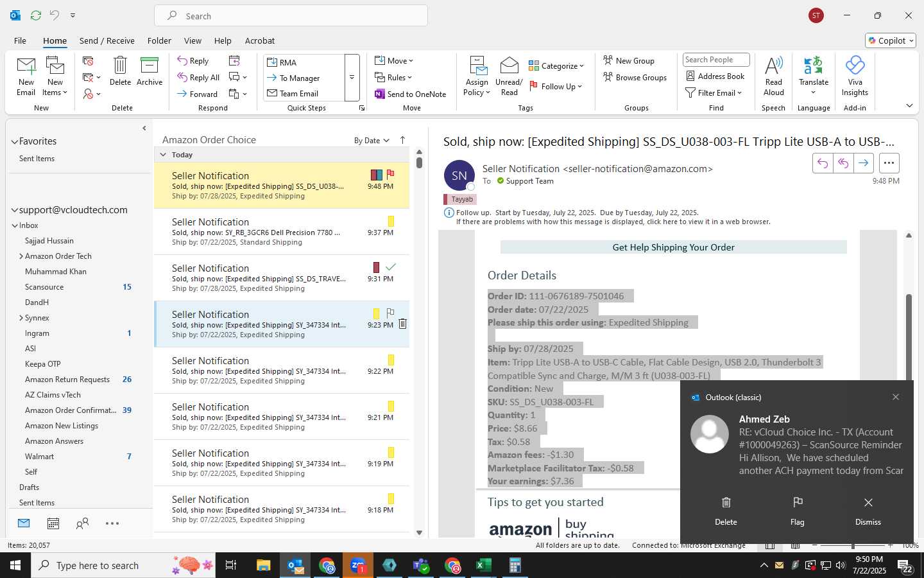The width and height of the screenshot is (924, 578).
Task: Delete the 9:23 PM message via trash icon
Action: tap(403, 324)
